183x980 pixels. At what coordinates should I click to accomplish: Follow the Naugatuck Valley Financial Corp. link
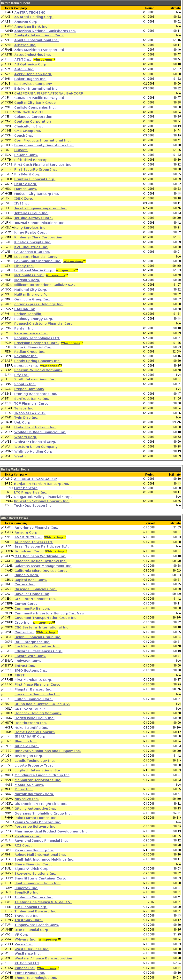point(43,497)
